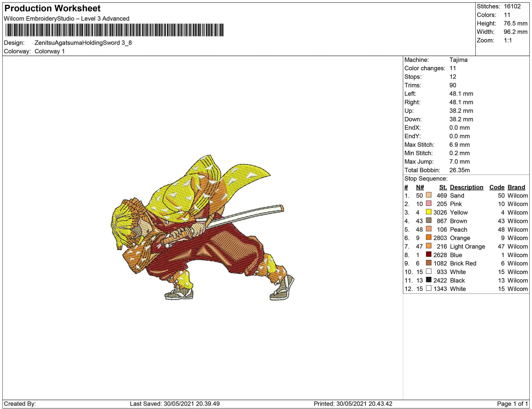532x409 pixels.
Task: Click the Zoom value '1:1'
Action: (508, 40)
